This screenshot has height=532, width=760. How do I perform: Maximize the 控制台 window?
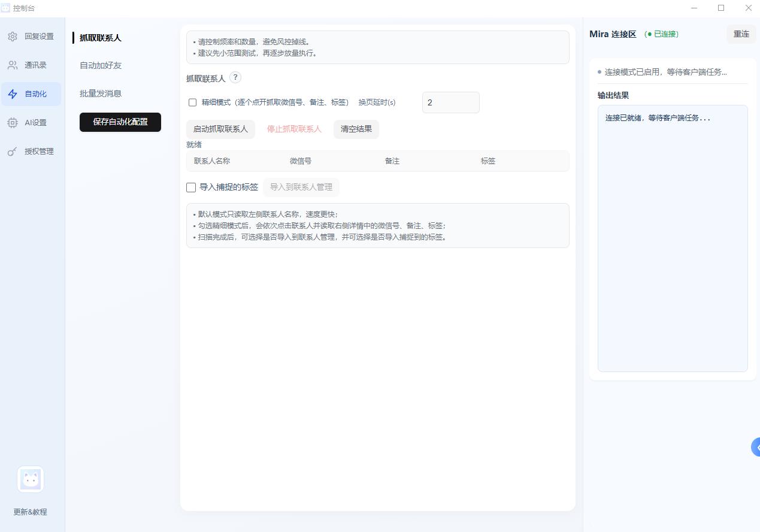point(721,8)
